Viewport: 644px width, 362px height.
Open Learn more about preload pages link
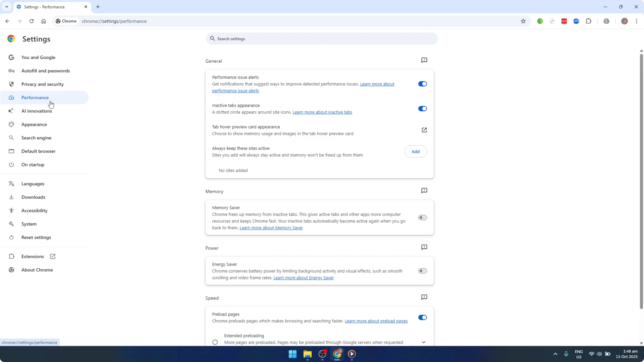pos(376,321)
